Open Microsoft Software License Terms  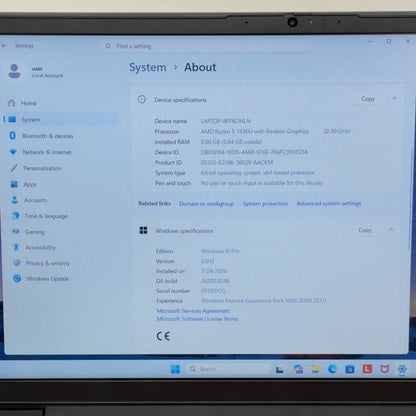197,319
